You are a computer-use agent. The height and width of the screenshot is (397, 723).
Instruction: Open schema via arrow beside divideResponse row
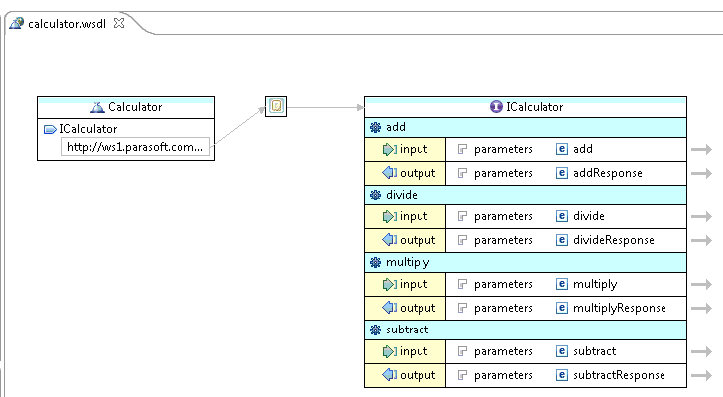point(701,240)
